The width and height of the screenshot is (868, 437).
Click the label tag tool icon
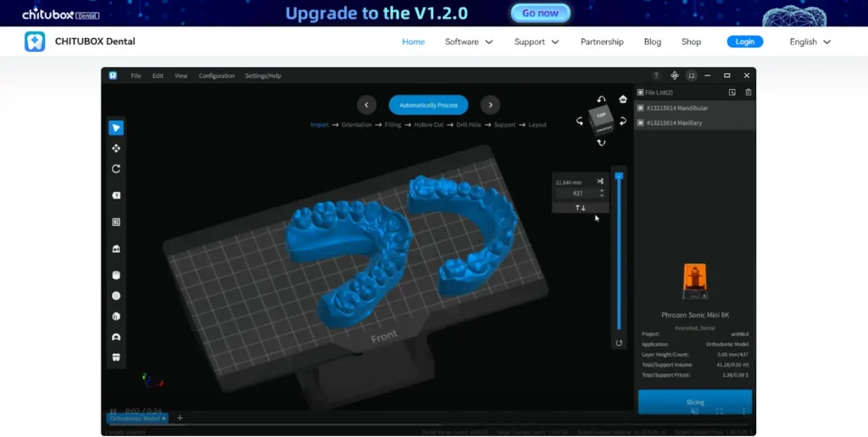(115, 195)
